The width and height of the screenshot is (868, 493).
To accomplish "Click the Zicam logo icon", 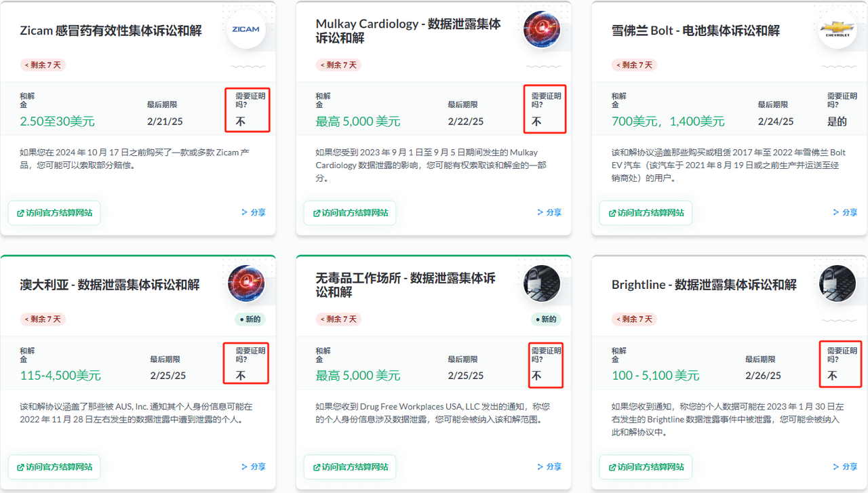I will 246,29.
